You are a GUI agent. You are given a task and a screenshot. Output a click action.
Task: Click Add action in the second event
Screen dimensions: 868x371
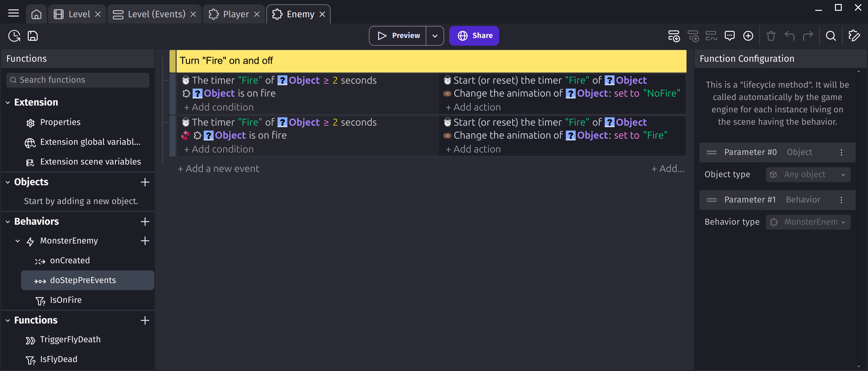[x=473, y=149]
